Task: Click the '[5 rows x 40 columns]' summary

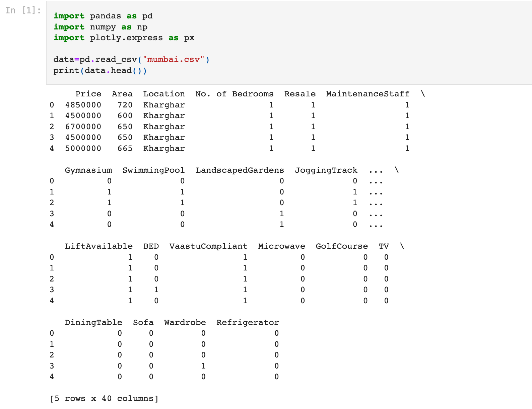Action: tap(104, 399)
